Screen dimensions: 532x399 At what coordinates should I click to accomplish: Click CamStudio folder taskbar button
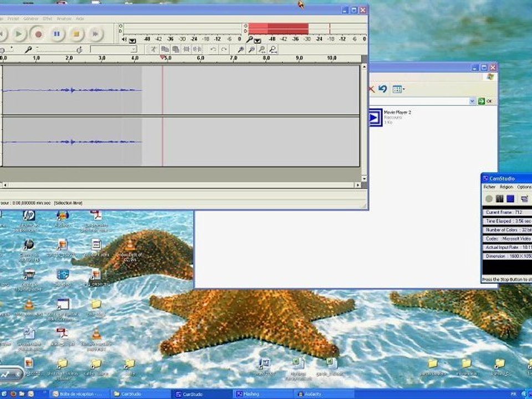[x=140, y=394]
